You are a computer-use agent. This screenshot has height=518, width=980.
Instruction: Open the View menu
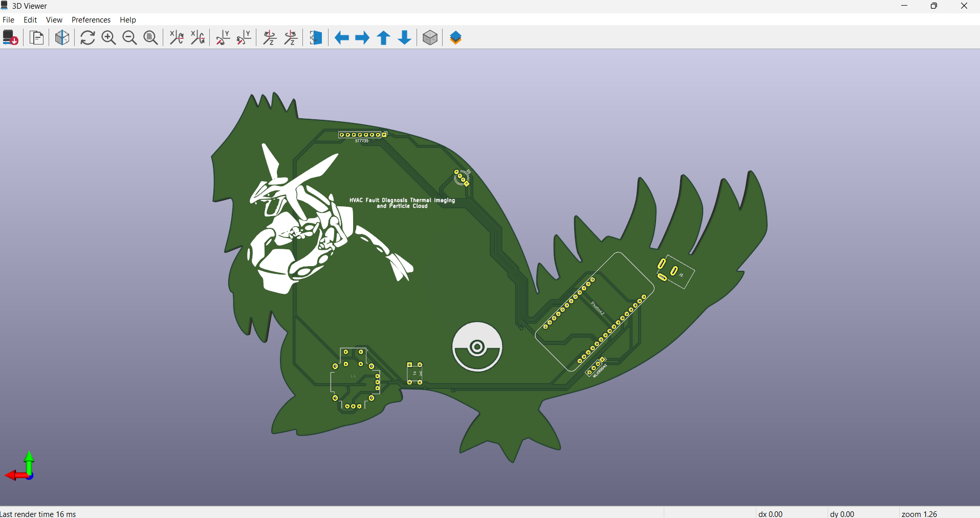point(54,19)
